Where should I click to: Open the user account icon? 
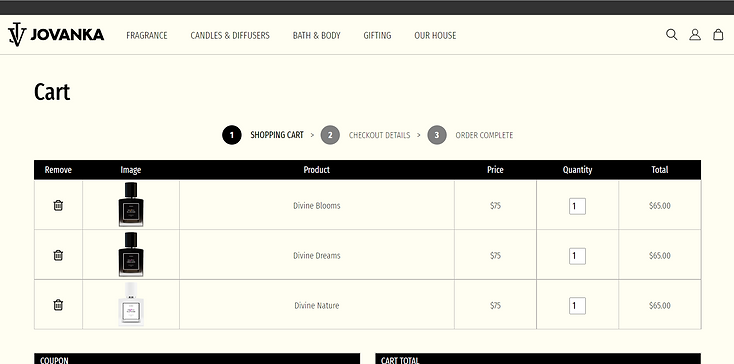click(695, 35)
